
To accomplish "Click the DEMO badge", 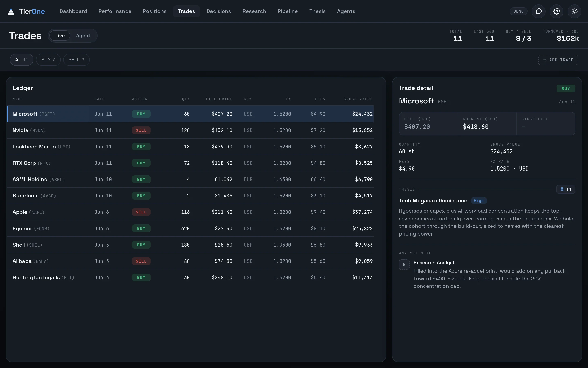I will [x=519, y=11].
